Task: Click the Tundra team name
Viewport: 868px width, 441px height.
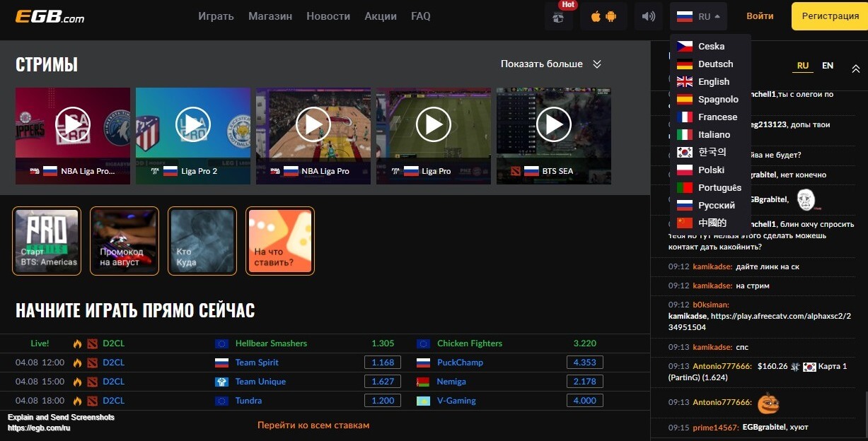Action: (248, 401)
